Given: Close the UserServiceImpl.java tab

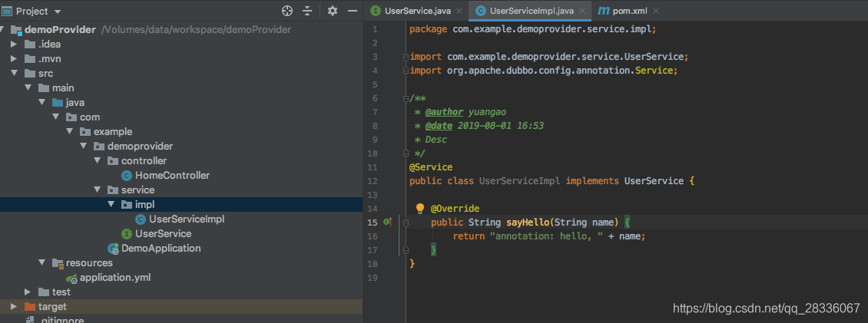Looking at the screenshot, I should point(581,11).
